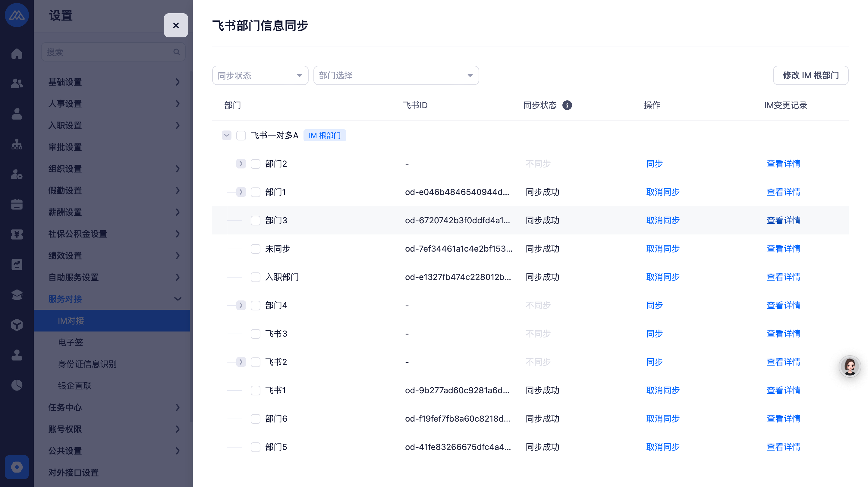
Task: Select 电子签 in settings menu
Action: [71, 342]
